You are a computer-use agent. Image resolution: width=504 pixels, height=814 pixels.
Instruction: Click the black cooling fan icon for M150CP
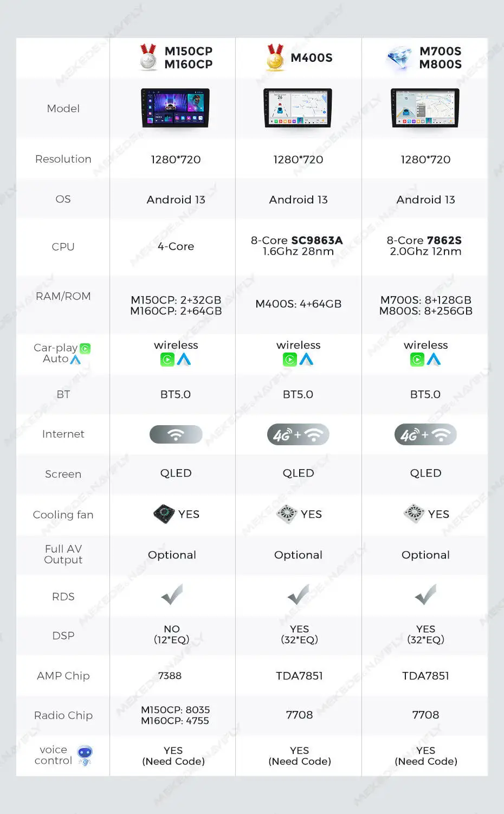point(164,514)
